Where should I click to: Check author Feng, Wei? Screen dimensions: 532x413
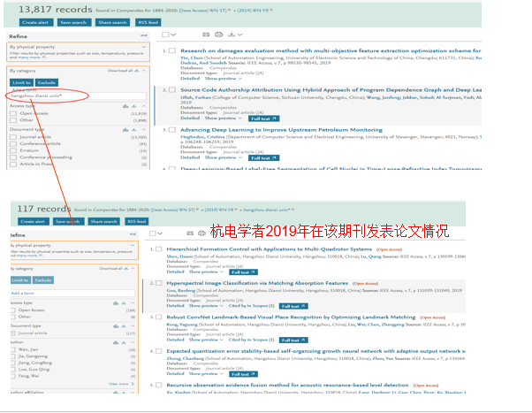tap(13, 376)
